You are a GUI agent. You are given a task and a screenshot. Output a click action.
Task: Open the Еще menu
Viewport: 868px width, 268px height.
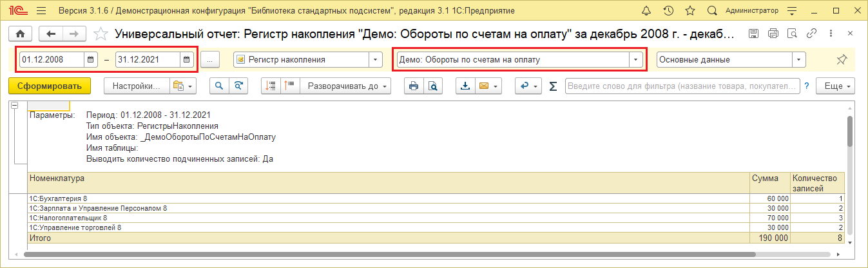(x=835, y=86)
